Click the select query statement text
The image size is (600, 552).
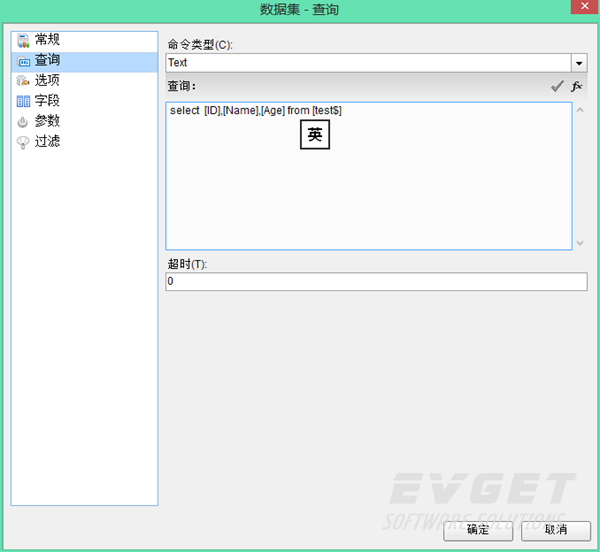(x=256, y=111)
